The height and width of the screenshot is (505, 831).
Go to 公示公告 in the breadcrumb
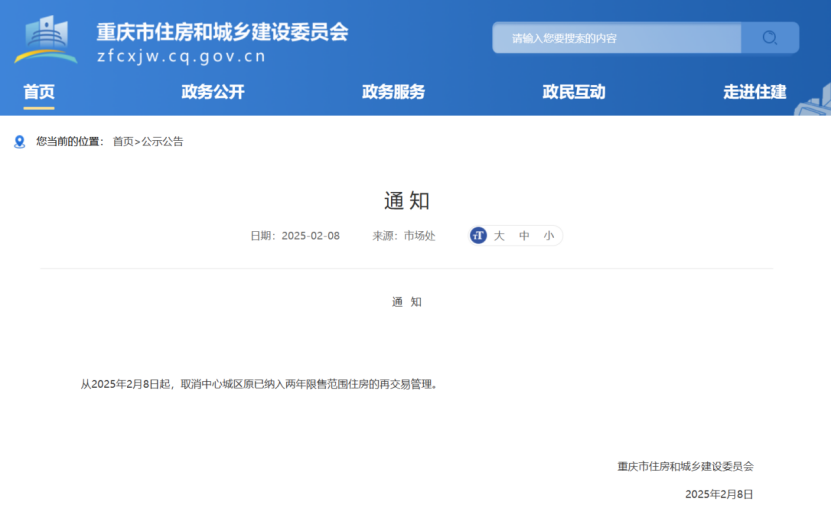click(x=162, y=142)
